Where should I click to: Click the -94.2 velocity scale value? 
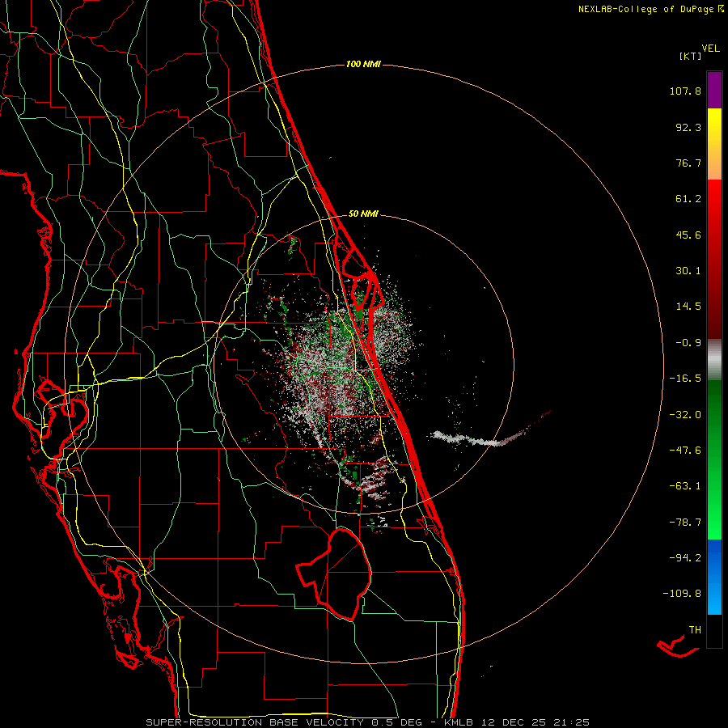(685, 557)
